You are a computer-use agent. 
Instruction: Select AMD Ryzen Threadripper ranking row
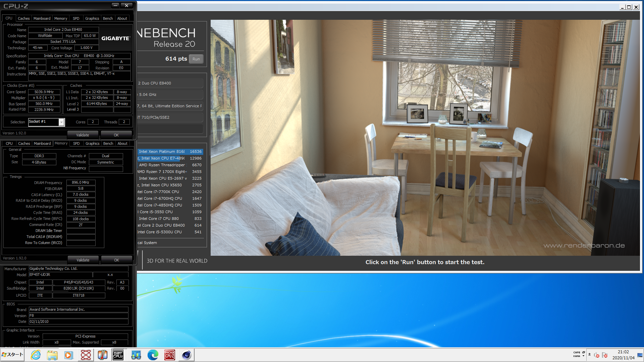pyautogui.click(x=170, y=165)
